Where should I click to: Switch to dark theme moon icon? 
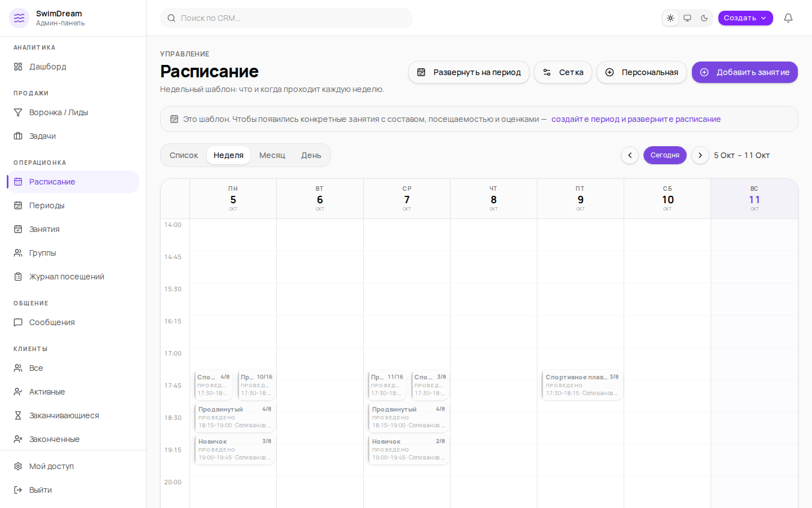click(x=704, y=18)
